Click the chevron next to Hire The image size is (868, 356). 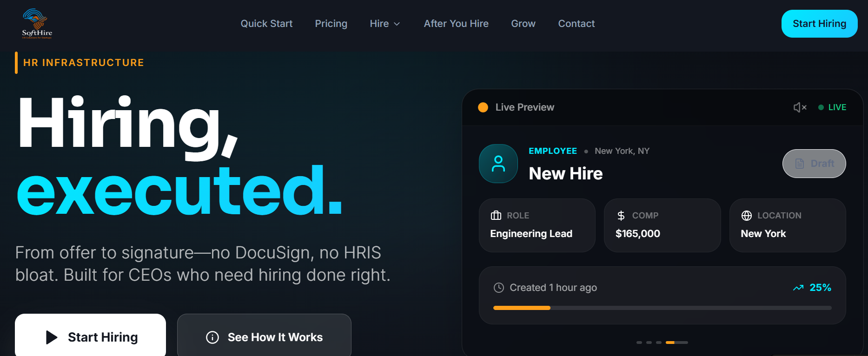click(x=397, y=24)
